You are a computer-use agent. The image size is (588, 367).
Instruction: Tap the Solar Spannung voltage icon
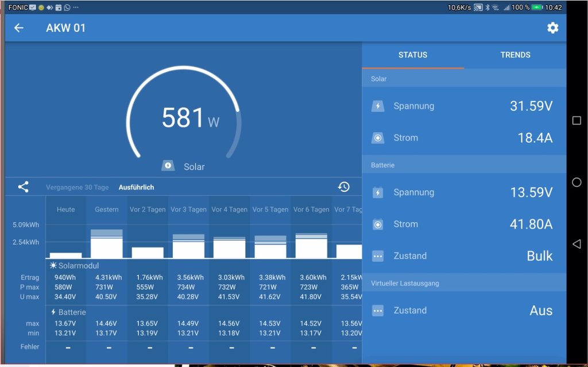click(x=377, y=106)
